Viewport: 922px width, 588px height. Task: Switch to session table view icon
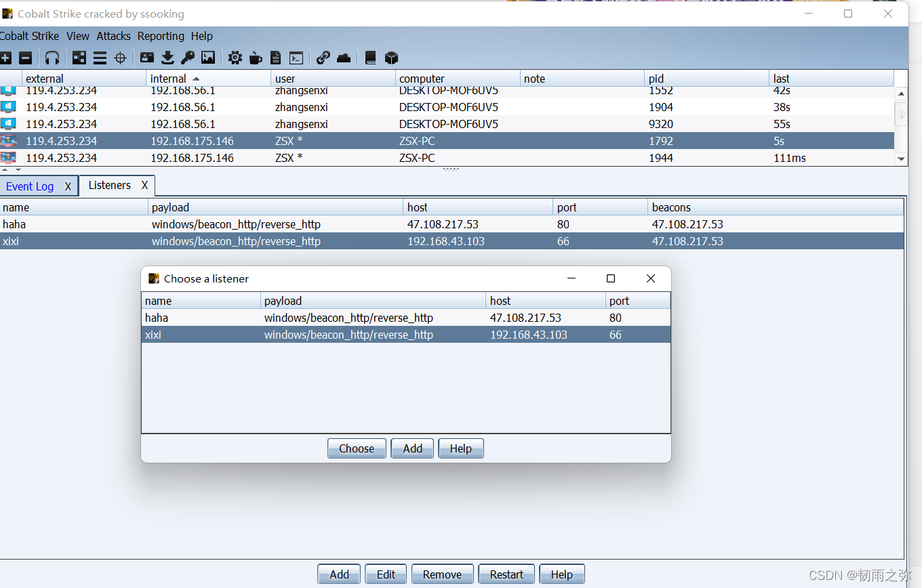(100, 58)
